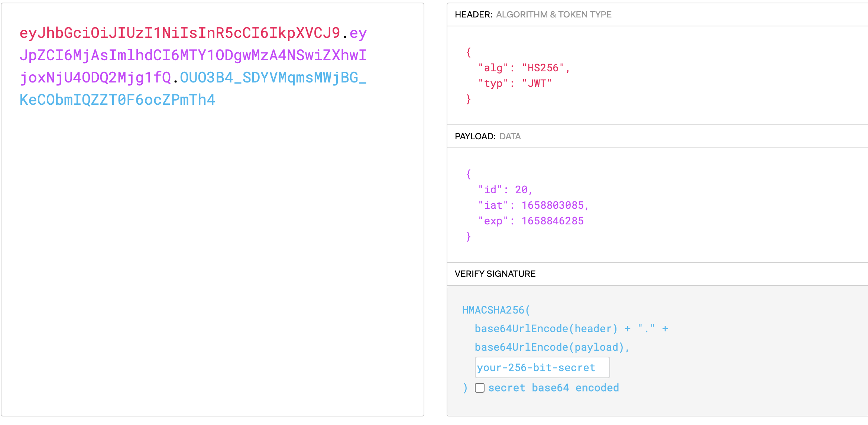Place cursor on the "typ": "JWT" line

click(x=515, y=84)
